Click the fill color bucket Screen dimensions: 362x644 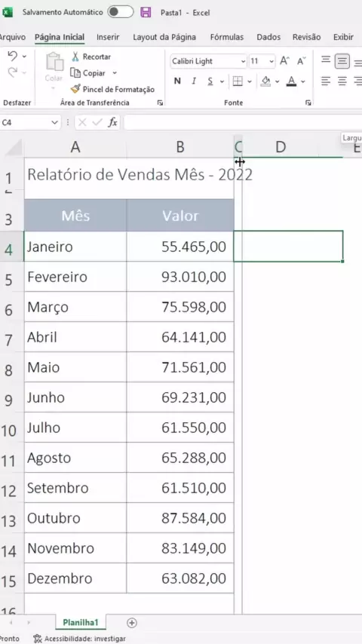[265, 81]
